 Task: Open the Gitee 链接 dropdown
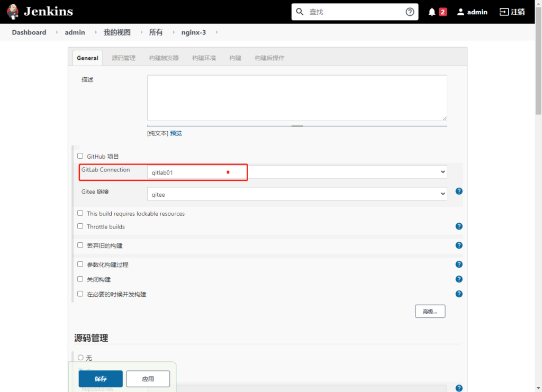(297, 194)
